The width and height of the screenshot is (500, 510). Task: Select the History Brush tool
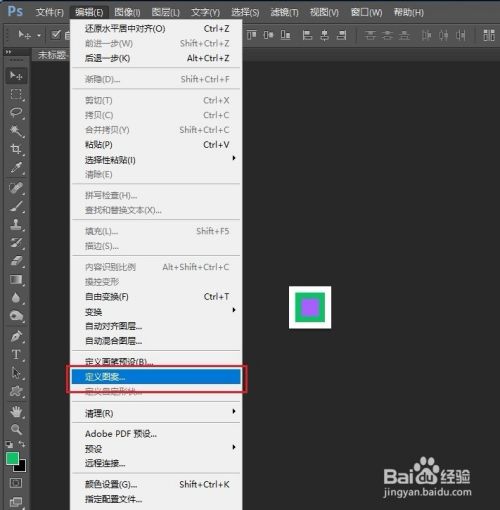click(x=16, y=243)
